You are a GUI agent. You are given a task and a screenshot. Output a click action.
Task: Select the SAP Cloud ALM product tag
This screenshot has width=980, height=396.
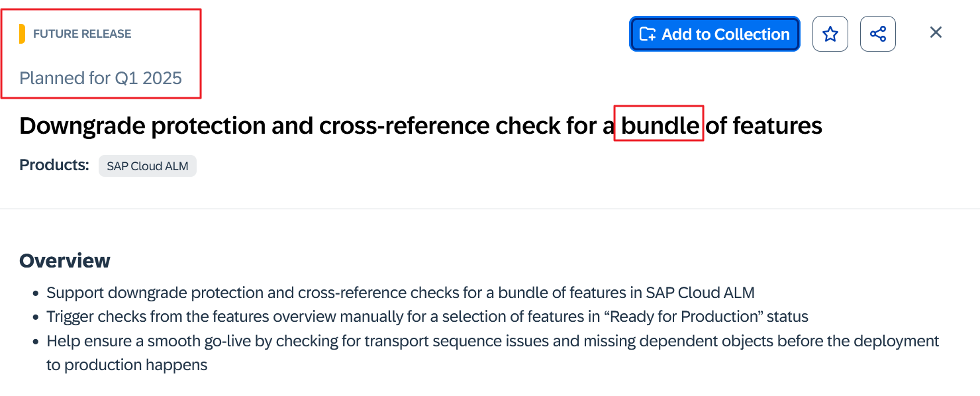(x=148, y=166)
